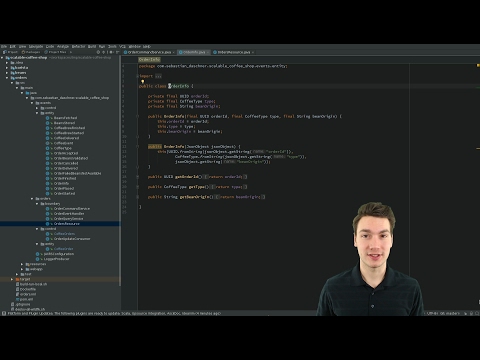Close the OrderCommandService.java tab
Screen dimensions: 480x360
pyautogui.click(x=174, y=52)
